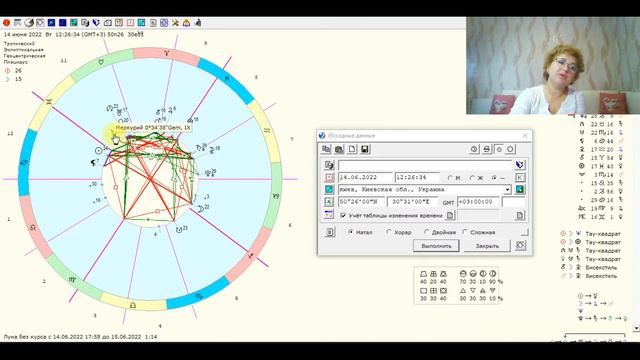This screenshot has width=640, height=360.
Task: Click the GMT offset field +03:00:00
Action: tap(478, 202)
